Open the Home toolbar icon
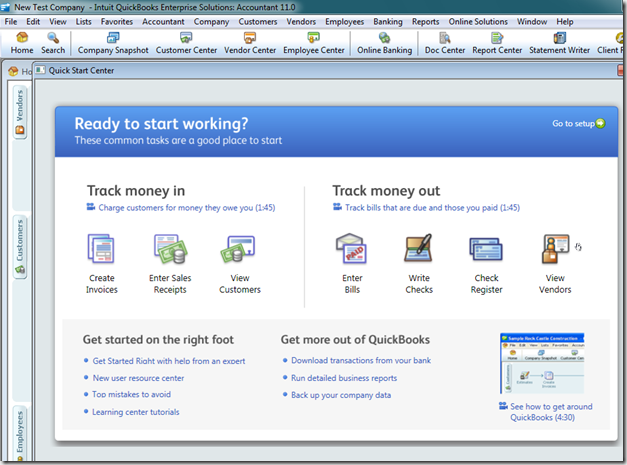Image resolution: width=627 pixels, height=465 pixels. tap(22, 43)
